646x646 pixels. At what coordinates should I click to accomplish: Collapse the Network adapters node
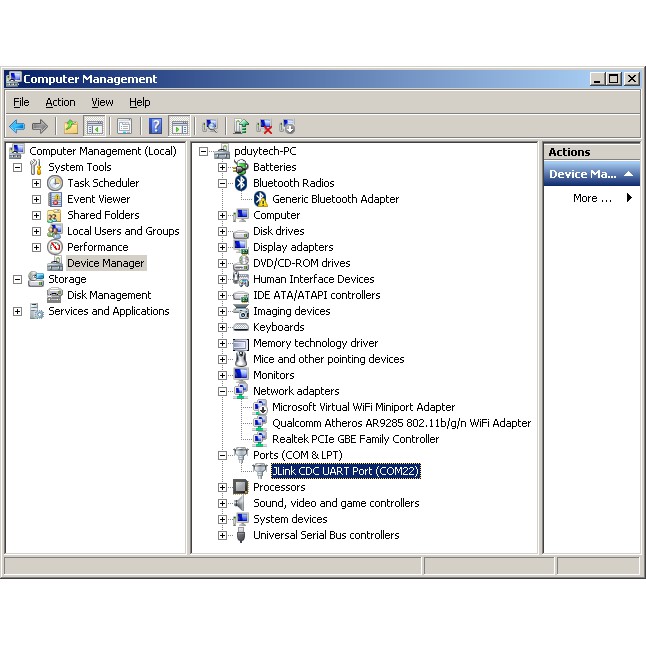point(223,391)
